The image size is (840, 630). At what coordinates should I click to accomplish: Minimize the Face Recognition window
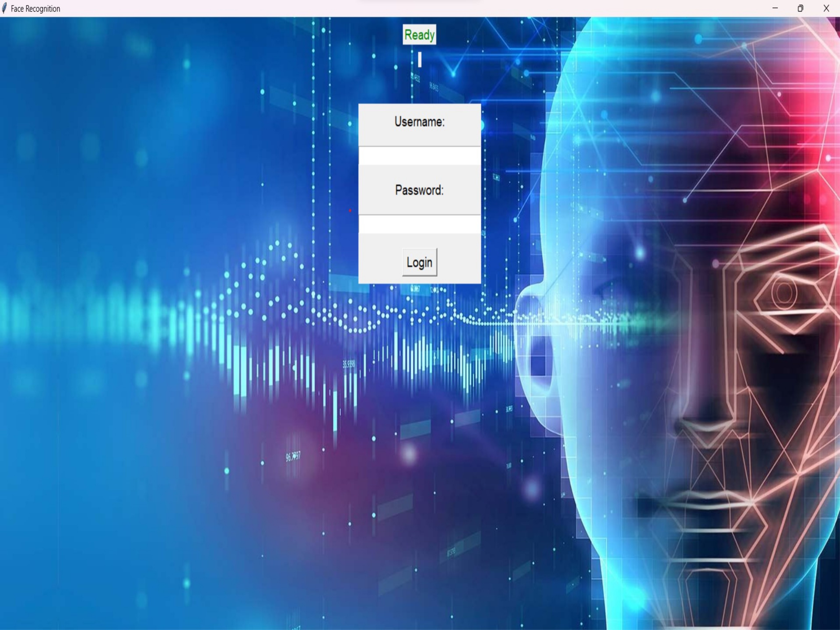coord(775,8)
